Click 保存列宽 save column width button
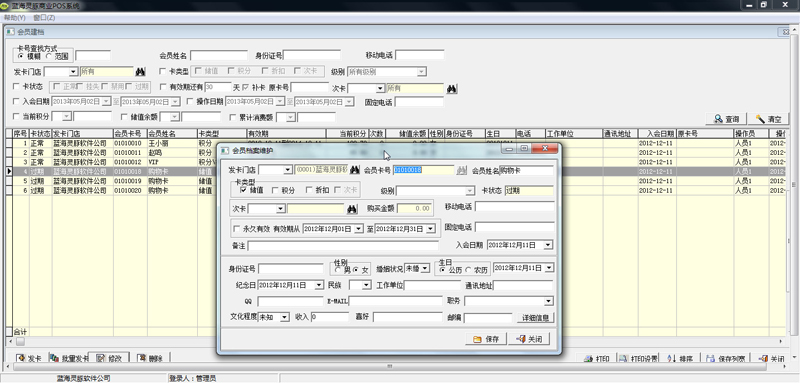Viewport: 800px width, 383px height. point(726,359)
